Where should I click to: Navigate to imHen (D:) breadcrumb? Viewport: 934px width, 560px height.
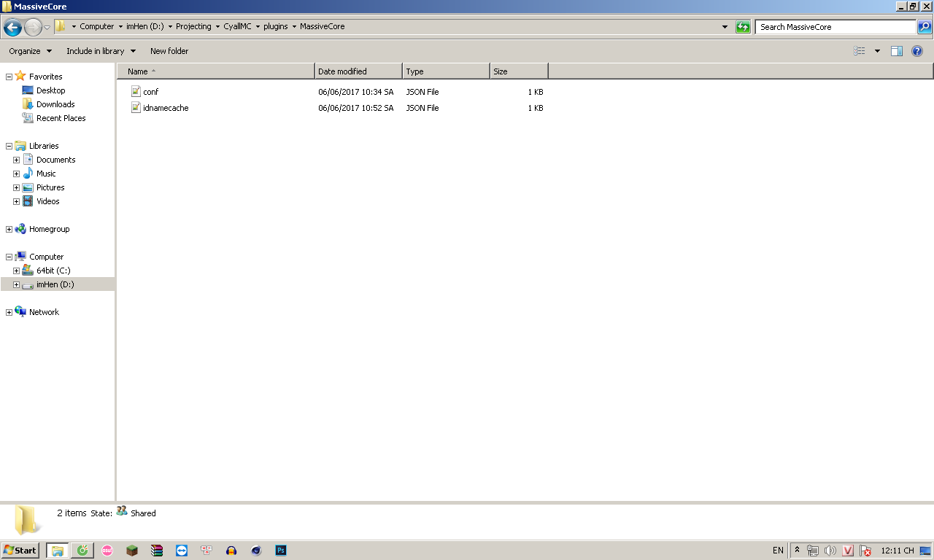(x=147, y=26)
